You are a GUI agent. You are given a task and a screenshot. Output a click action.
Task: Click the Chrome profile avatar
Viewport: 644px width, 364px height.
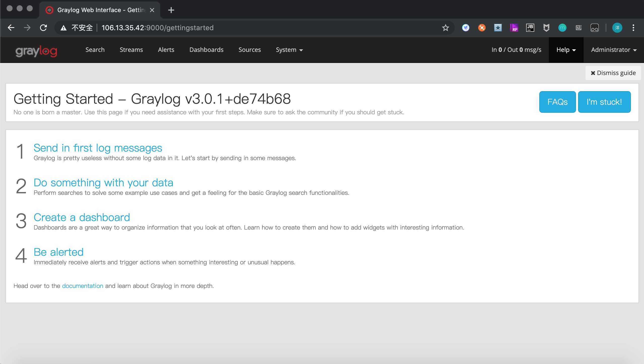click(x=617, y=28)
